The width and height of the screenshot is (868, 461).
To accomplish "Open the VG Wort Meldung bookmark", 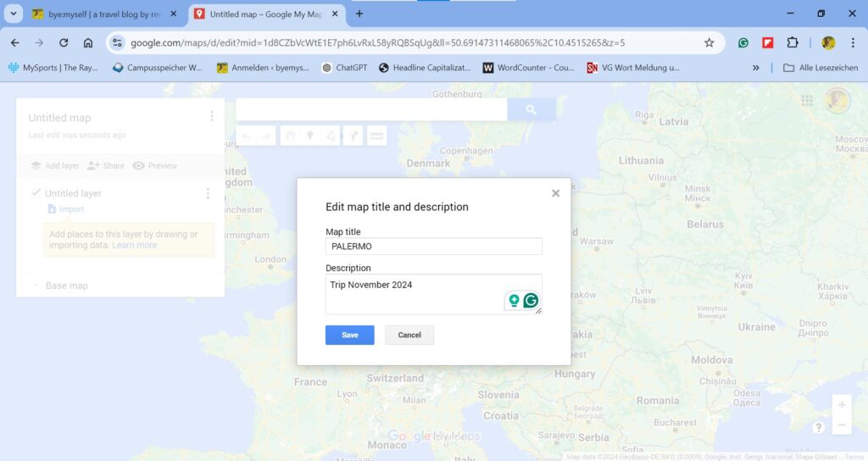I will (x=633, y=68).
